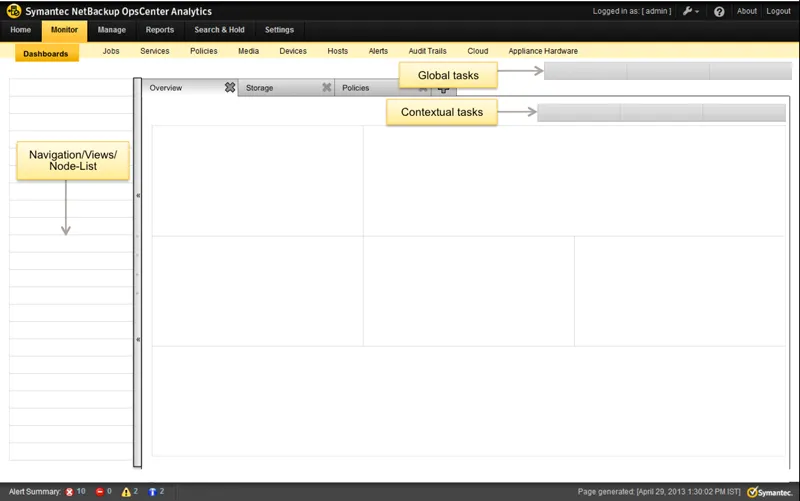The image size is (800, 501).
Task: Open the Reports tab
Action: pos(160,30)
